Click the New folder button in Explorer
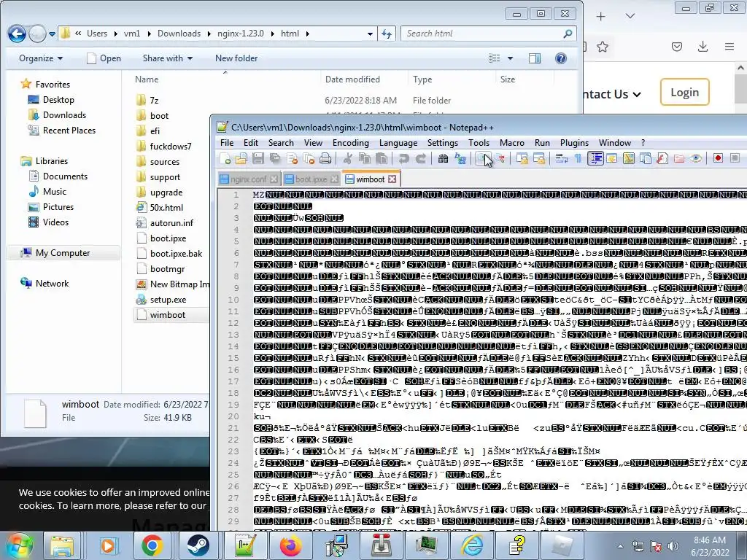 (x=236, y=58)
